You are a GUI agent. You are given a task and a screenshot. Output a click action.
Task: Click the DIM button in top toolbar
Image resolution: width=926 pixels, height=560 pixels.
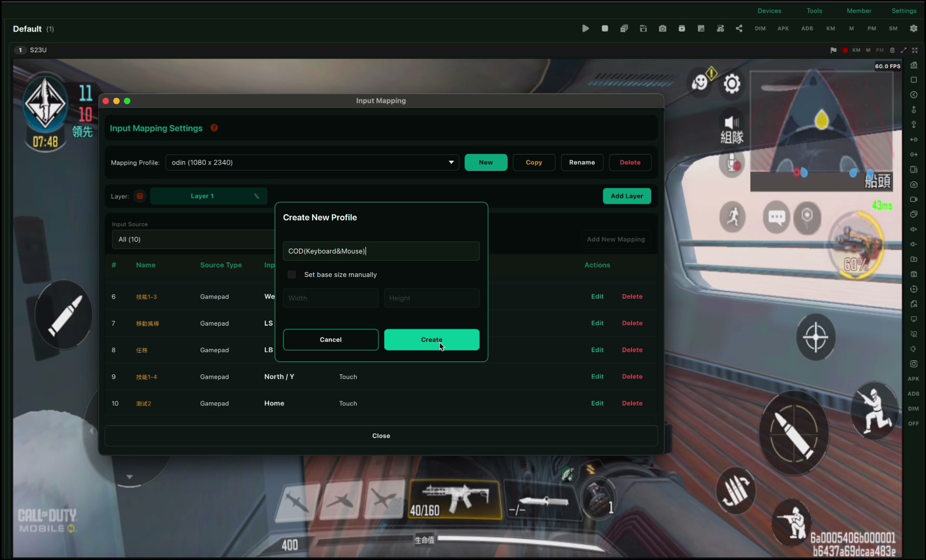tap(760, 29)
